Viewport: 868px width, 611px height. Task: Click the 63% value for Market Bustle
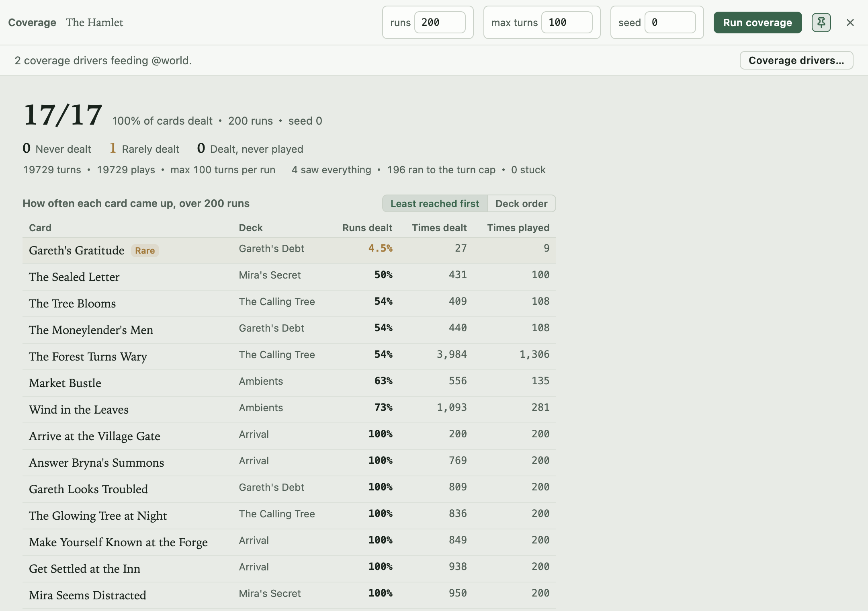tap(383, 381)
